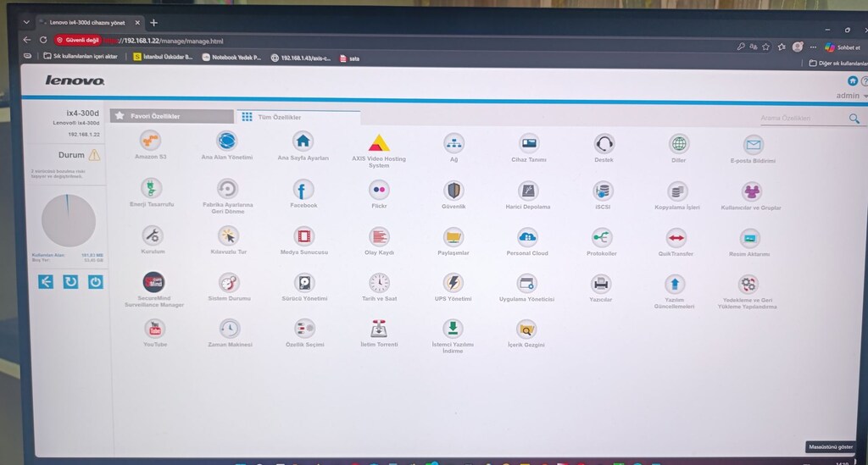The height and width of the screenshot is (465, 868).
Task: Open a new browser tab
Action: click(x=154, y=23)
